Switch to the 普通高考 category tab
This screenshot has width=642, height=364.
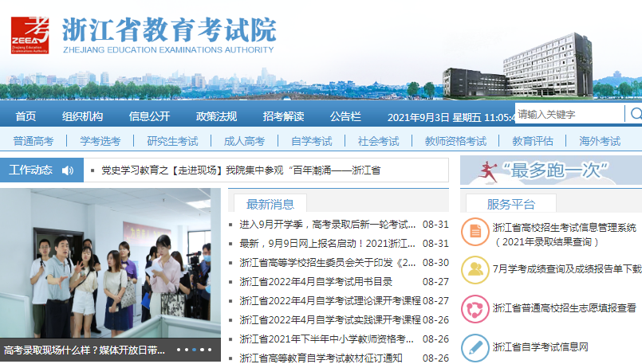click(x=33, y=141)
